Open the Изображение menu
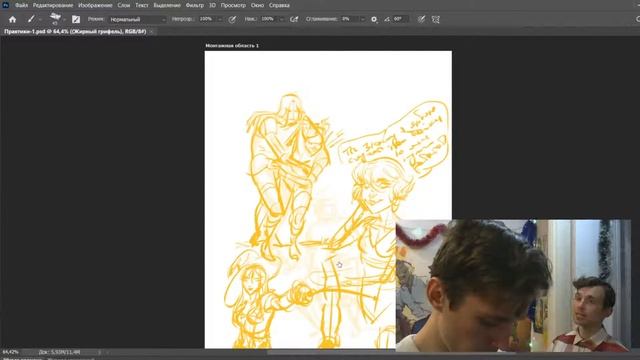 [95, 5]
